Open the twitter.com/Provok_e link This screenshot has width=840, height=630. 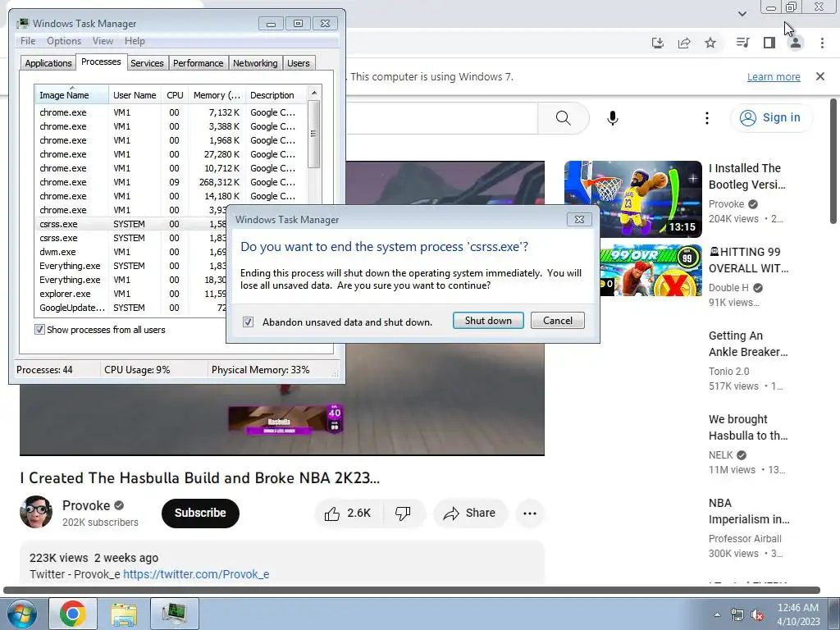point(196,574)
